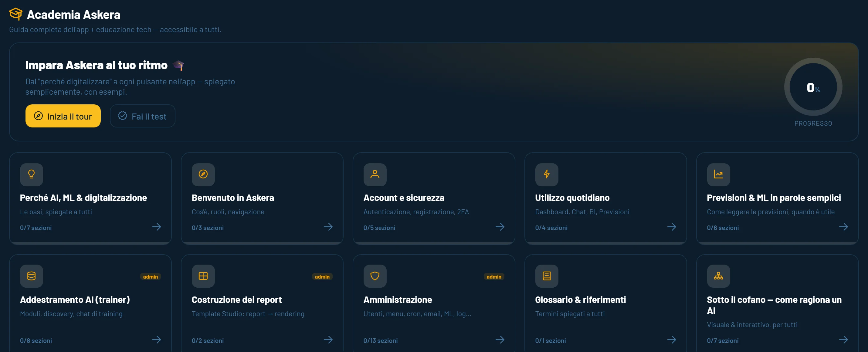Click the arrow on Benvenuto in Askera card
Image resolution: width=868 pixels, height=352 pixels.
tap(328, 227)
